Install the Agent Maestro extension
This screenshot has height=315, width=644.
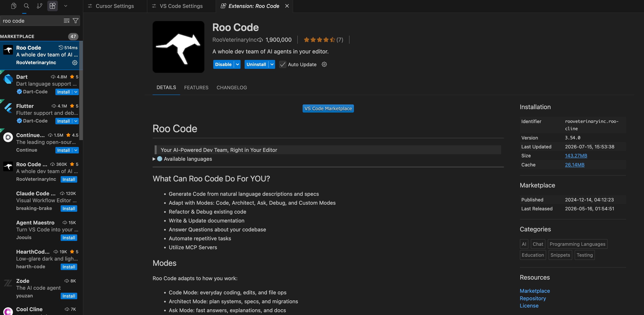(x=69, y=238)
